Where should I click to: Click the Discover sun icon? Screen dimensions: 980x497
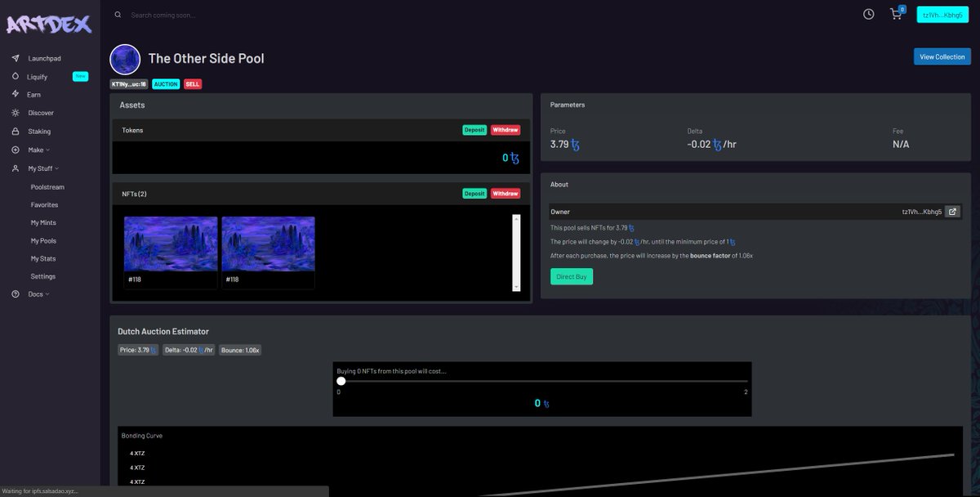(16, 113)
